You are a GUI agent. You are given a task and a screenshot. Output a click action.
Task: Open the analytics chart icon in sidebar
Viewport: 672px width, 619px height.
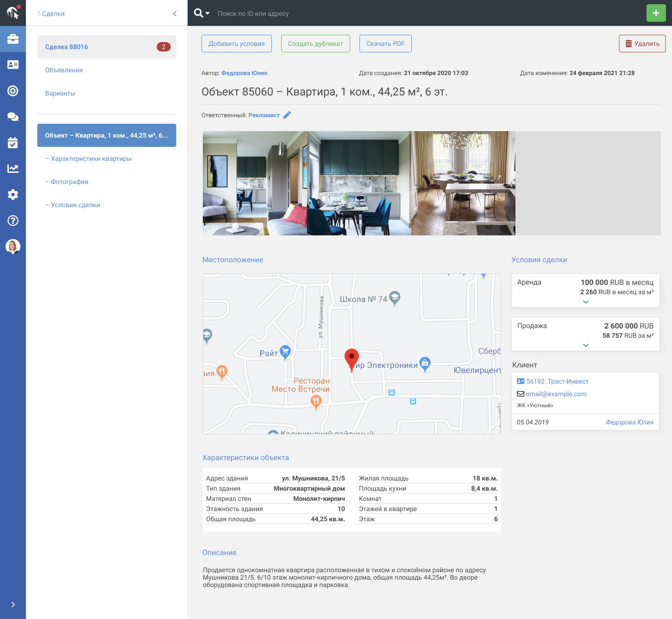[x=13, y=169]
